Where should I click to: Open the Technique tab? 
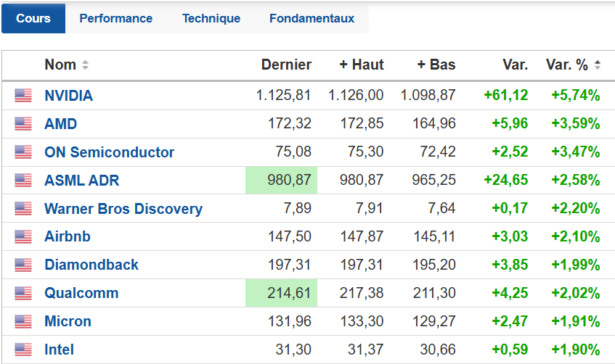(x=211, y=19)
